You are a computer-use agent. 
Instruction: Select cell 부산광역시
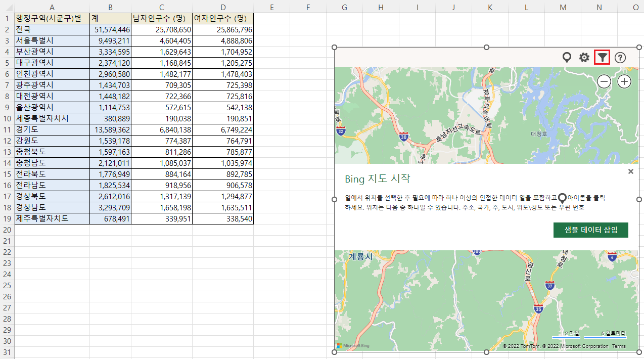[52, 52]
